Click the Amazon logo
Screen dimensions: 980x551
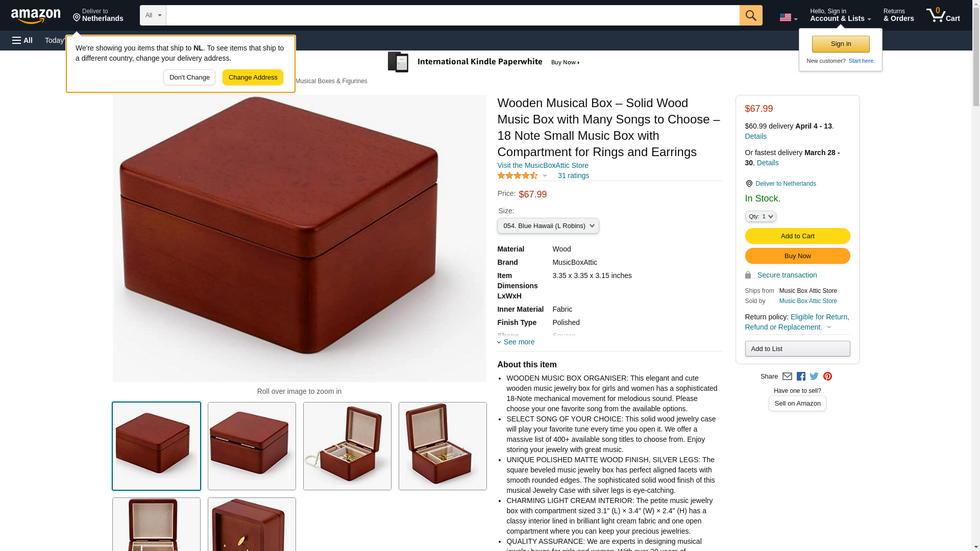tap(36, 16)
